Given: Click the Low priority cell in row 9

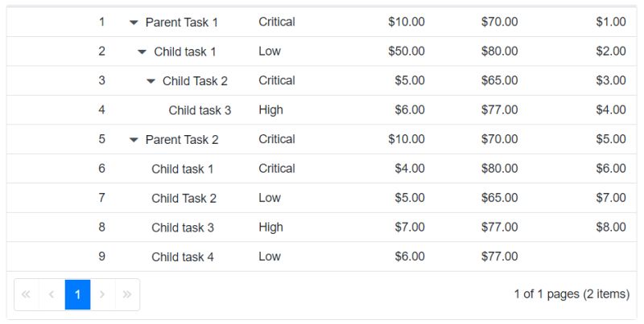Looking at the screenshot, I should (270, 256).
